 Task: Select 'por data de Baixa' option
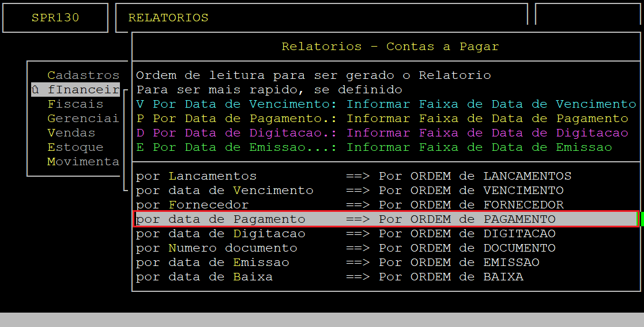(x=205, y=277)
